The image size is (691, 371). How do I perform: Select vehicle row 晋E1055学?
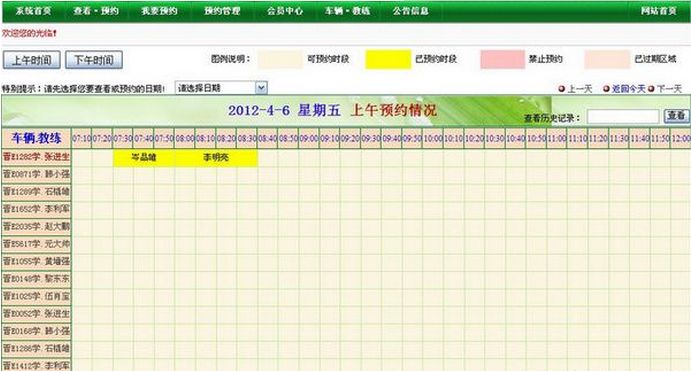(x=36, y=261)
